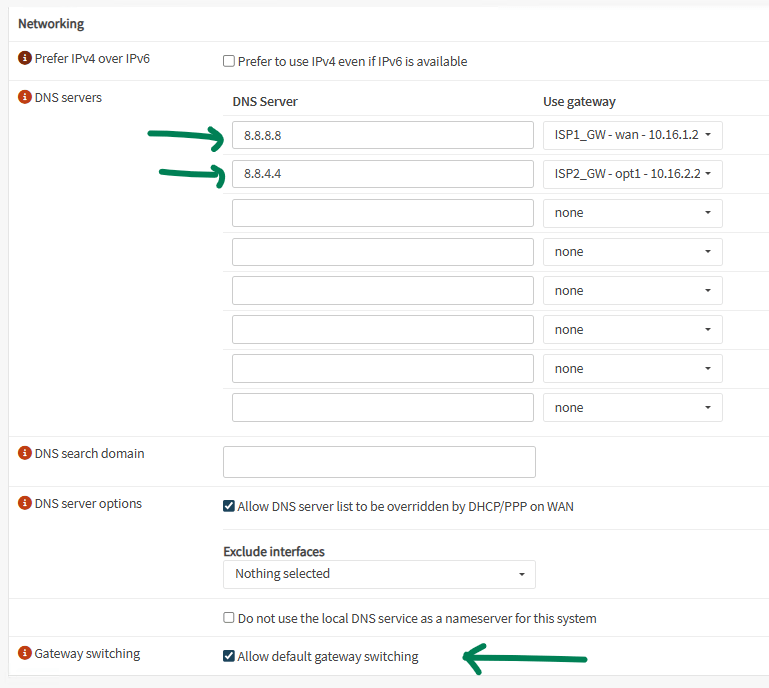Expand the last row gateway dropdown
Viewport: 769px width, 688px height.
pyautogui.click(x=632, y=408)
